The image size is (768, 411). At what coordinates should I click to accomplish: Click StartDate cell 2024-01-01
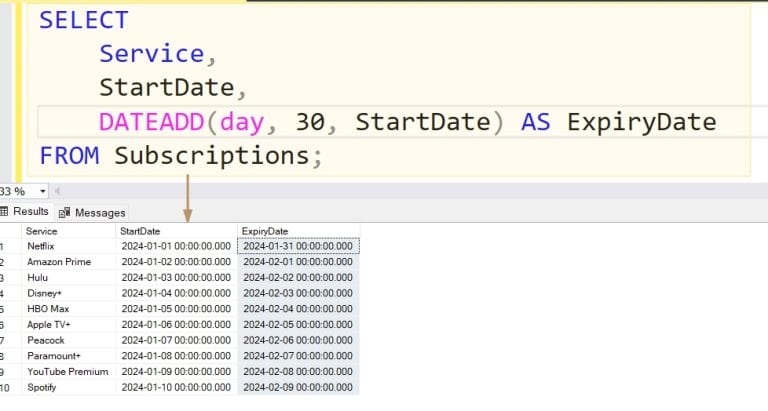click(176, 246)
